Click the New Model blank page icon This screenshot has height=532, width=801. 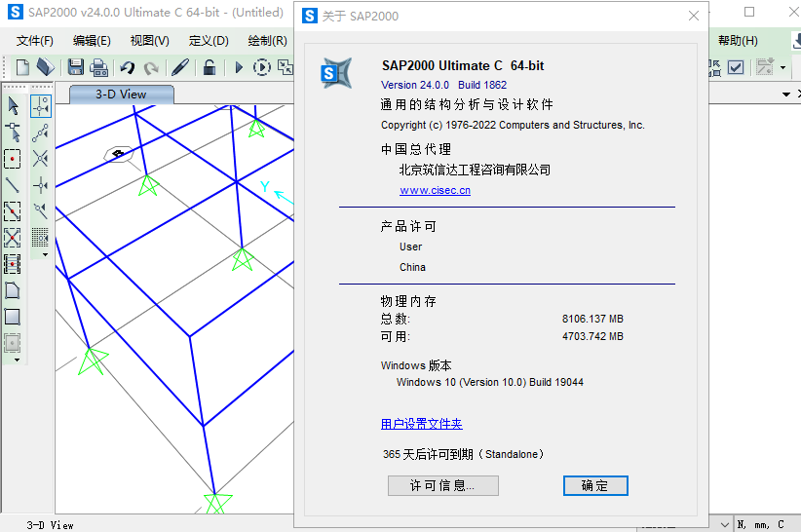coord(22,67)
